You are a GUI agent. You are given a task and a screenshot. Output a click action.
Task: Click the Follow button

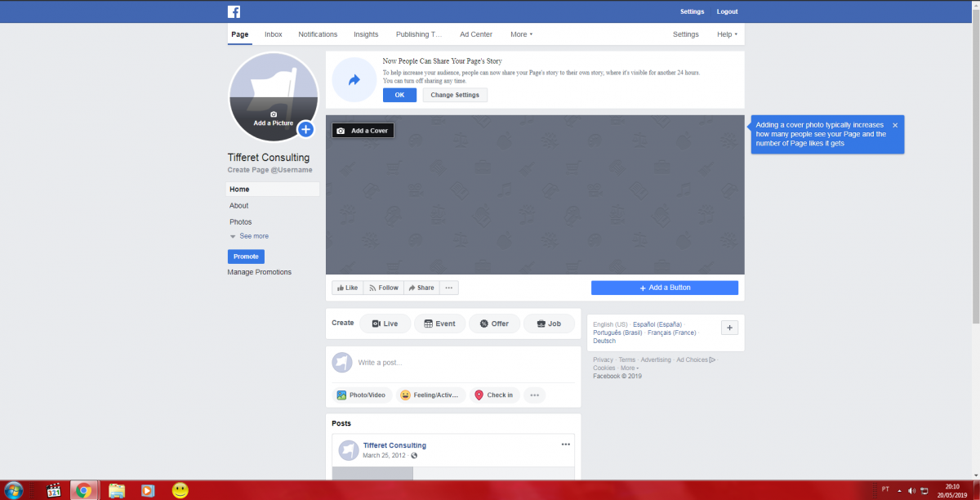tap(384, 288)
